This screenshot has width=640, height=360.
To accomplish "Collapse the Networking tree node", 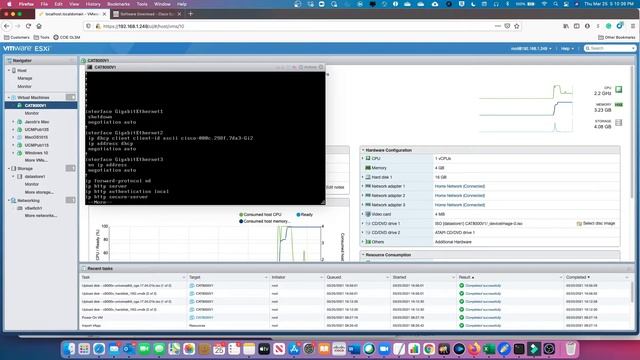I will pyautogui.click(x=9, y=200).
